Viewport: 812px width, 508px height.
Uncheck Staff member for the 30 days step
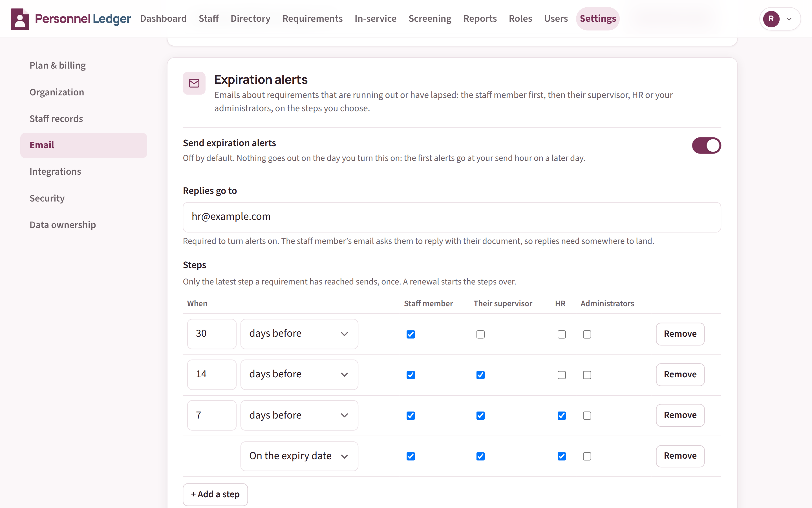[x=411, y=334]
